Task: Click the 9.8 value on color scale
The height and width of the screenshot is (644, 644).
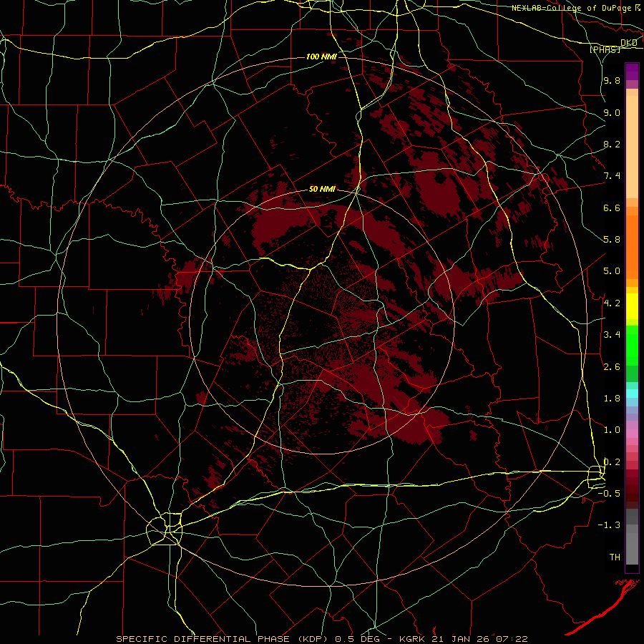Action: tap(612, 80)
